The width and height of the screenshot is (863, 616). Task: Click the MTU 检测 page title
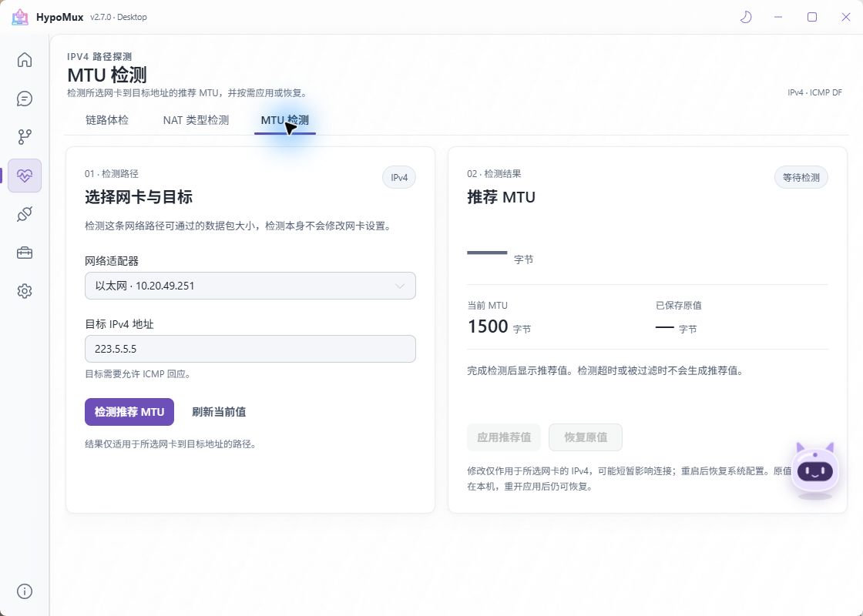click(107, 74)
